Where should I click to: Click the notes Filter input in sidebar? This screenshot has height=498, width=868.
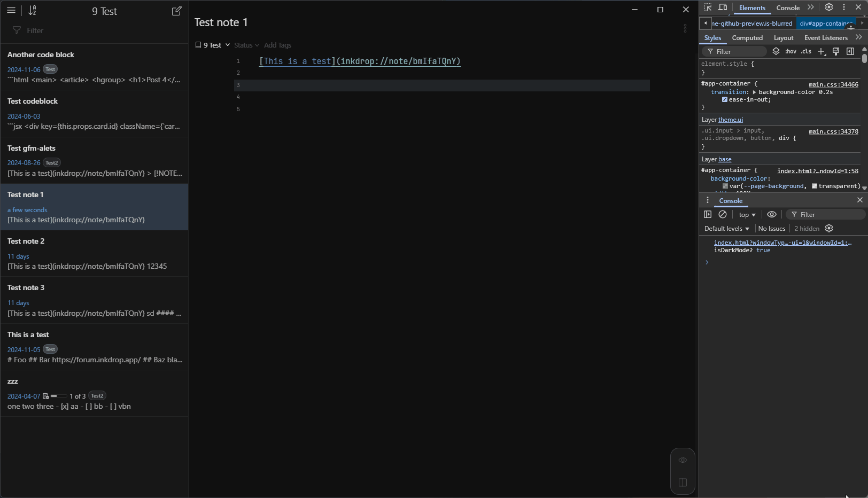94,30
